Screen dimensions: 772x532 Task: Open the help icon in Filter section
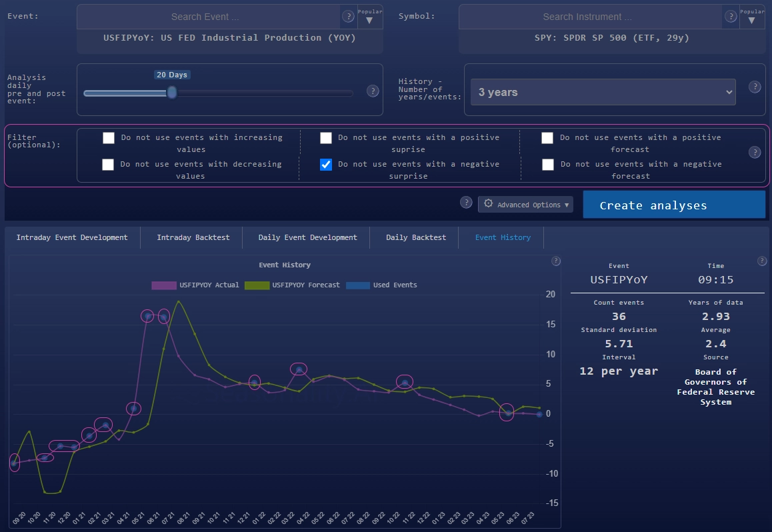(755, 151)
